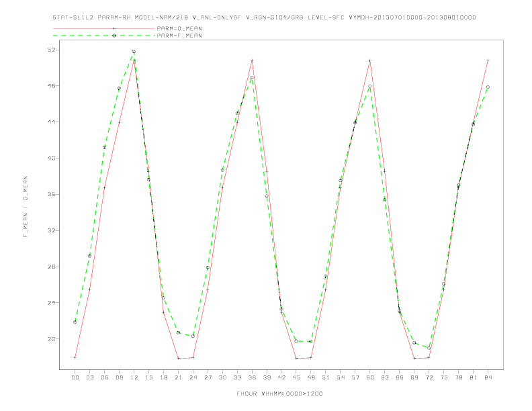Click the green F_MEAN circle marker at hour 00
The height and width of the screenshot is (411, 532).
coord(75,322)
